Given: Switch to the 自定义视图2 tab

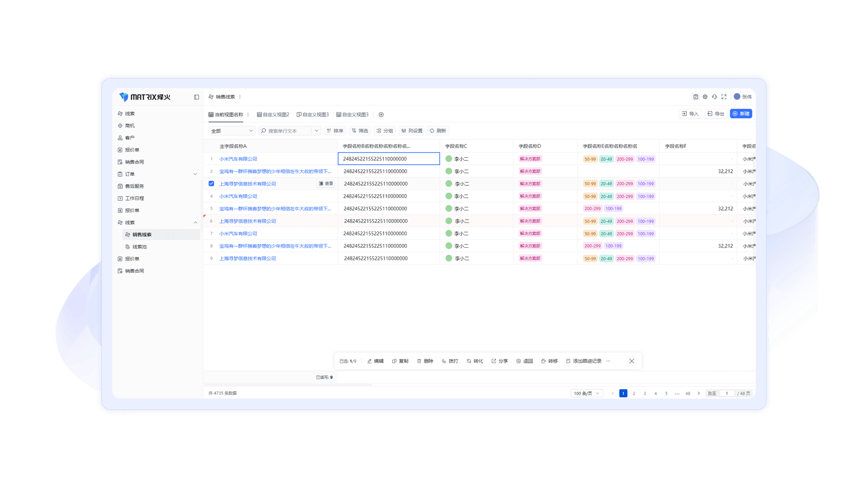Looking at the screenshot, I should pos(273,114).
